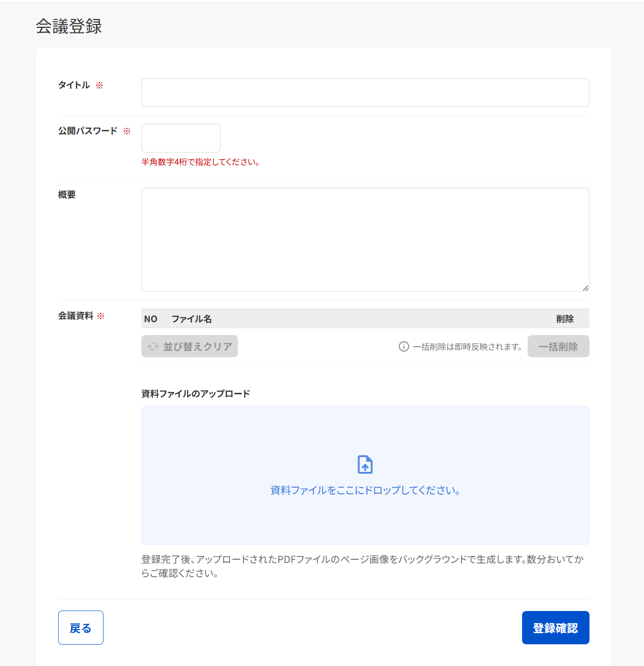Viewport: 644px width, 666px height.
Task: Click the ファイル名 column header
Action: [x=191, y=319]
